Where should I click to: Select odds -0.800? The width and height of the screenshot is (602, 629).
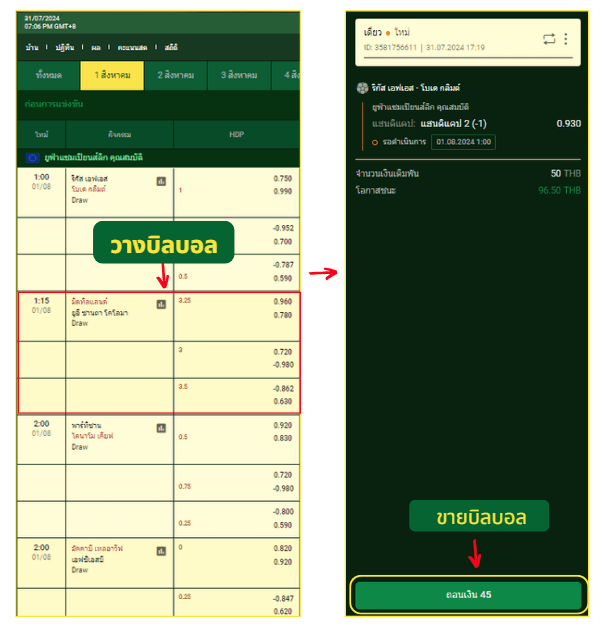(x=283, y=512)
